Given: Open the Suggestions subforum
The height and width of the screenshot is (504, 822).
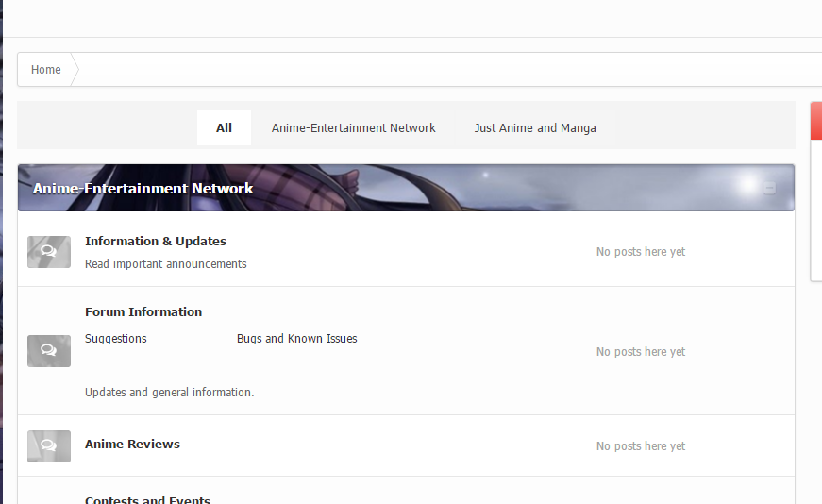Looking at the screenshot, I should (116, 338).
